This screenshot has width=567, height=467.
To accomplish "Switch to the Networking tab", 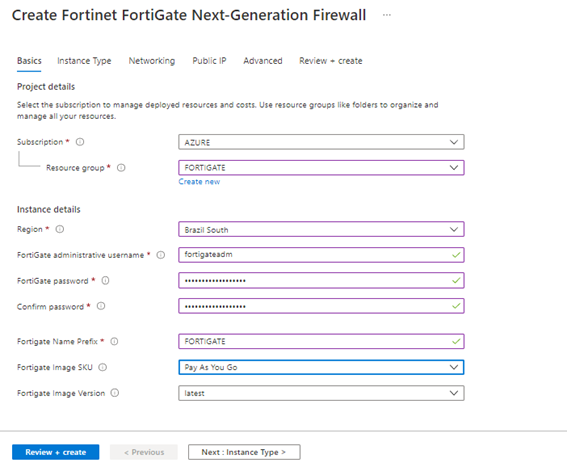I will (152, 61).
